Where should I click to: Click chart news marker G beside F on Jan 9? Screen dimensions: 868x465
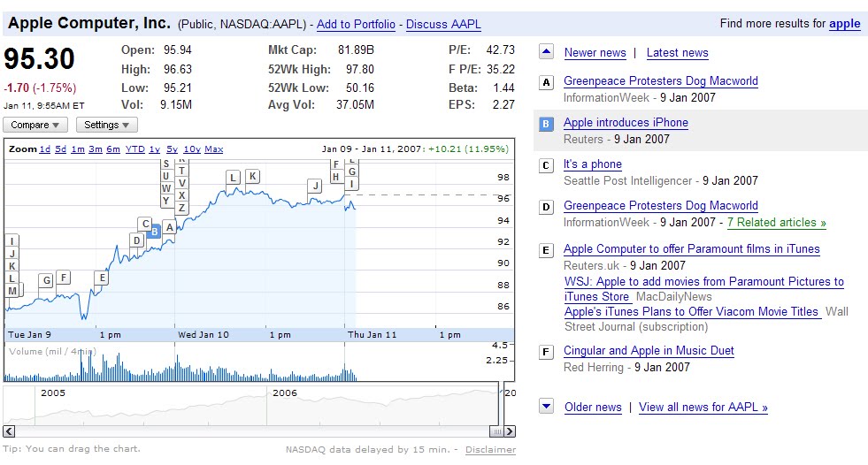click(47, 280)
